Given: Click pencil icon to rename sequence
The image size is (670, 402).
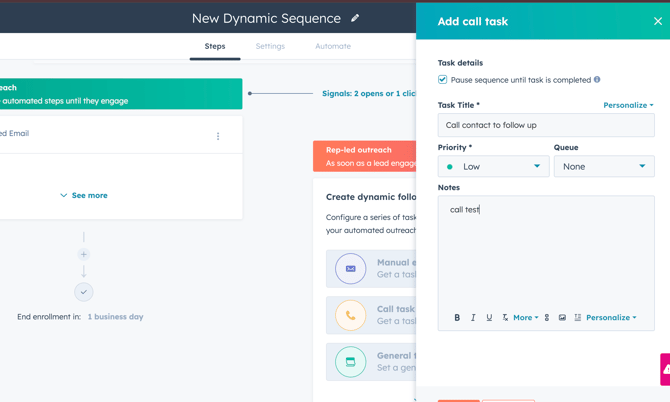Looking at the screenshot, I should [355, 18].
